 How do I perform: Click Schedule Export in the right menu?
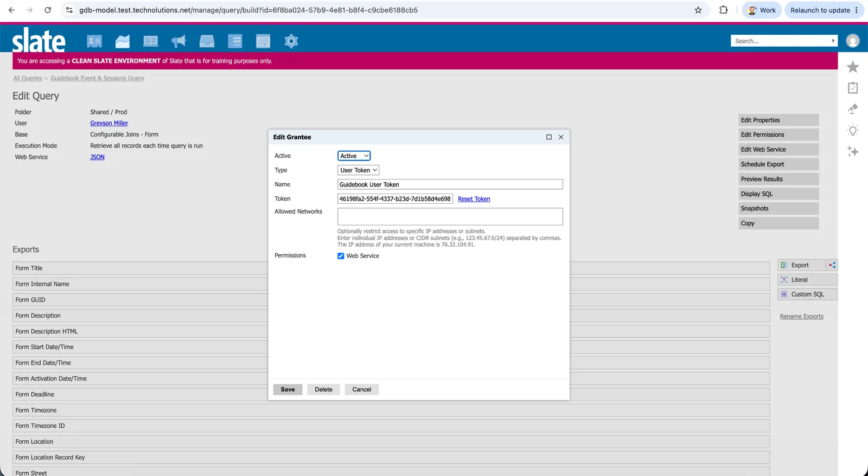(x=778, y=164)
